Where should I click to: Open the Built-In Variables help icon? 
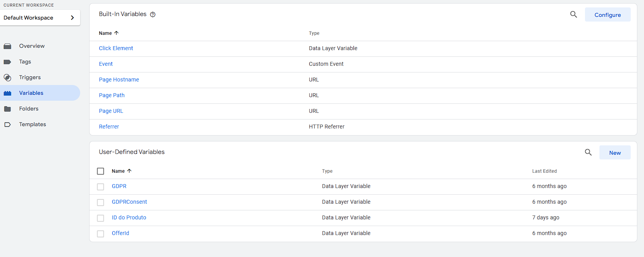153,14
